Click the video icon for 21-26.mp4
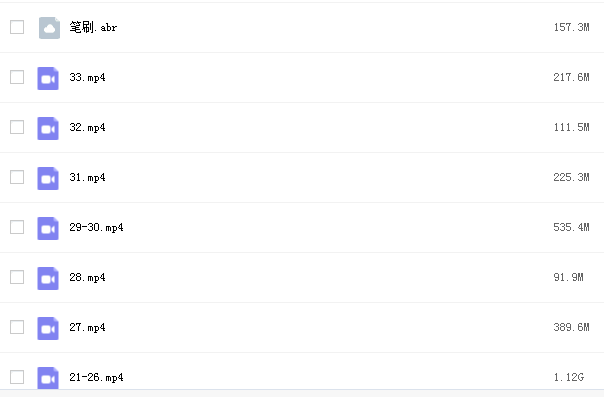Screen dimensions: 604x397 pyautogui.click(x=48, y=378)
